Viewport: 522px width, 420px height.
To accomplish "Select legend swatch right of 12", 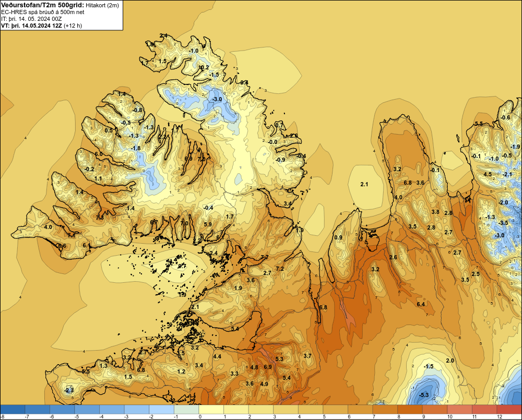I will [x=509, y=409].
